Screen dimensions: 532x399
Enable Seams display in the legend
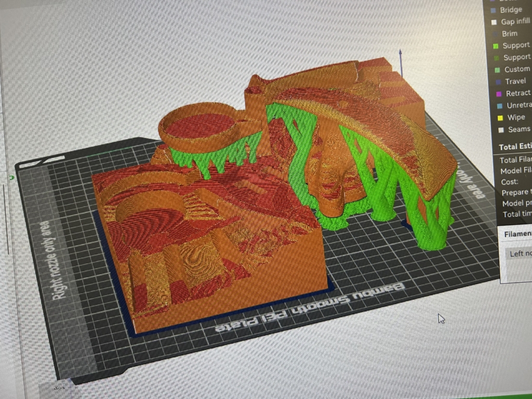(515, 129)
